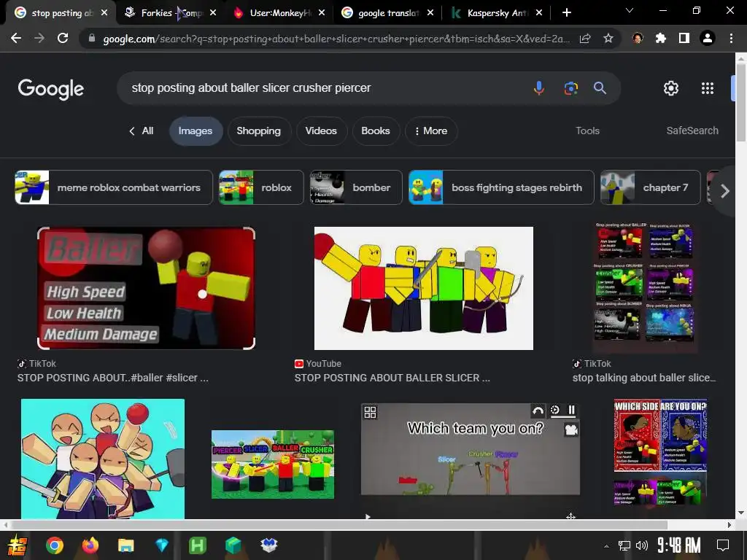This screenshot has width=747, height=560.
Task: Launch Chrome from the taskbar
Action: point(54,545)
